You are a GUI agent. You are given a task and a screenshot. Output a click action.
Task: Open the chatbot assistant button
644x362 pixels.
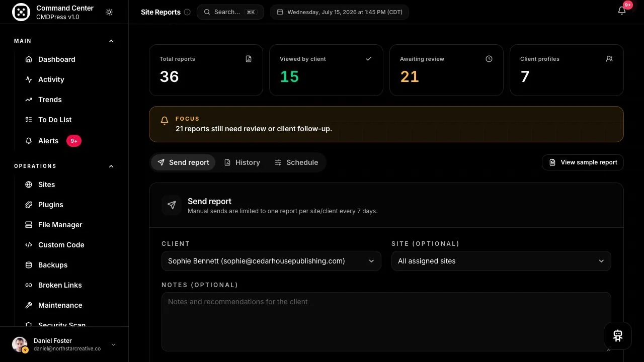click(618, 336)
